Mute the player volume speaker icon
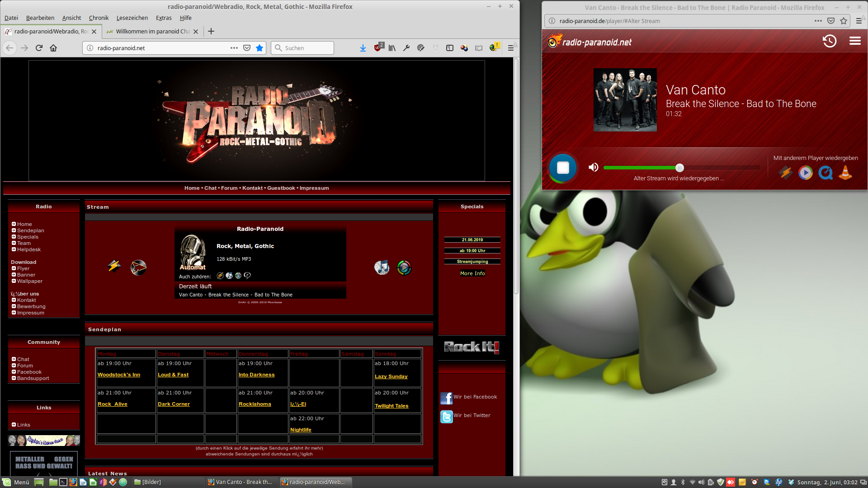The image size is (868, 488). point(594,168)
